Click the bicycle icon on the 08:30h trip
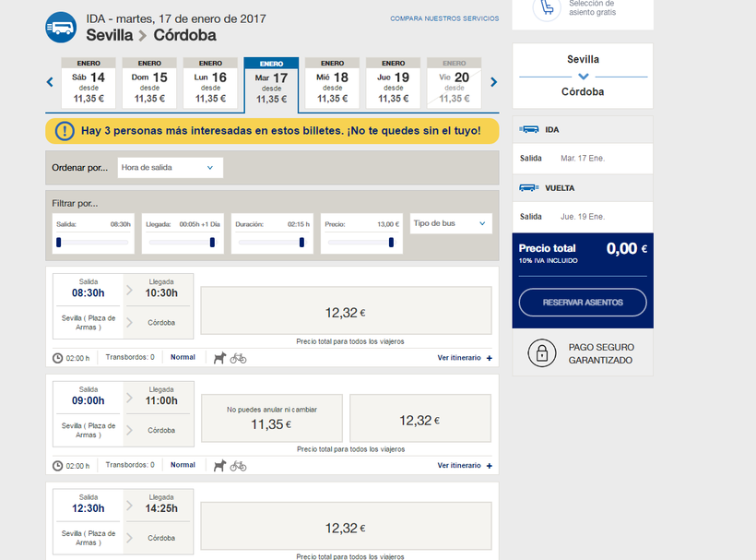Image resolution: width=756 pixels, height=560 pixels. (x=239, y=358)
